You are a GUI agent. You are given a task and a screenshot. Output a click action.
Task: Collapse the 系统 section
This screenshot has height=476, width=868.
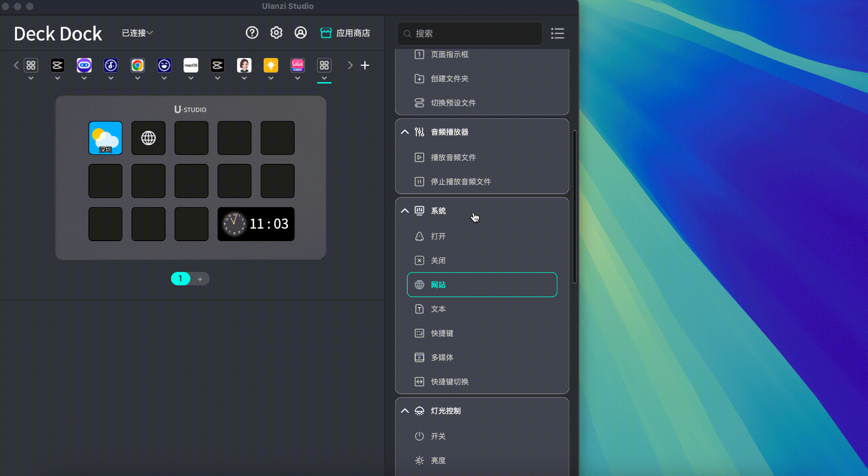tap(405, 211)
